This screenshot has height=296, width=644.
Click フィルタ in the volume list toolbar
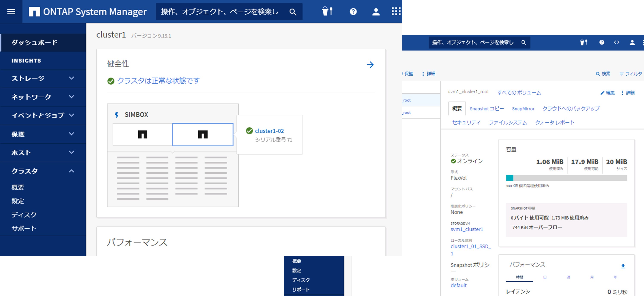[631, 74]
